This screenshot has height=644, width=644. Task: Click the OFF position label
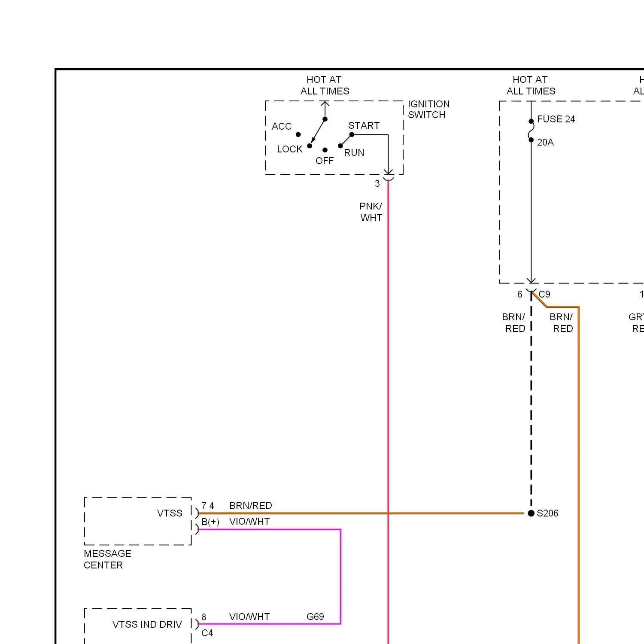coord(325,161)
